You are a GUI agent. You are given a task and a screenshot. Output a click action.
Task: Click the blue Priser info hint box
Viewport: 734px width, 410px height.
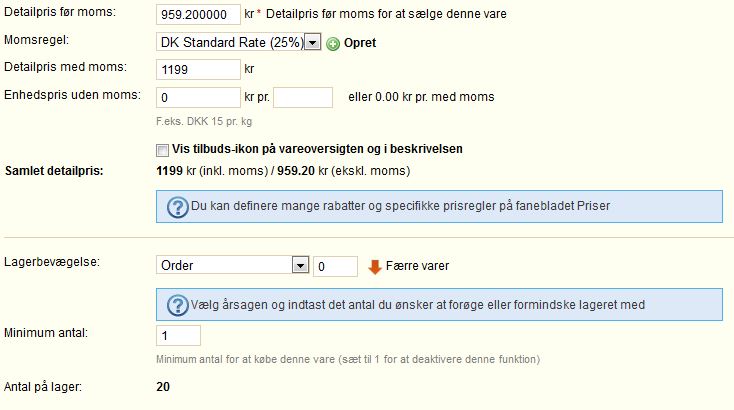pyautogui.click(x=439, y=206)
